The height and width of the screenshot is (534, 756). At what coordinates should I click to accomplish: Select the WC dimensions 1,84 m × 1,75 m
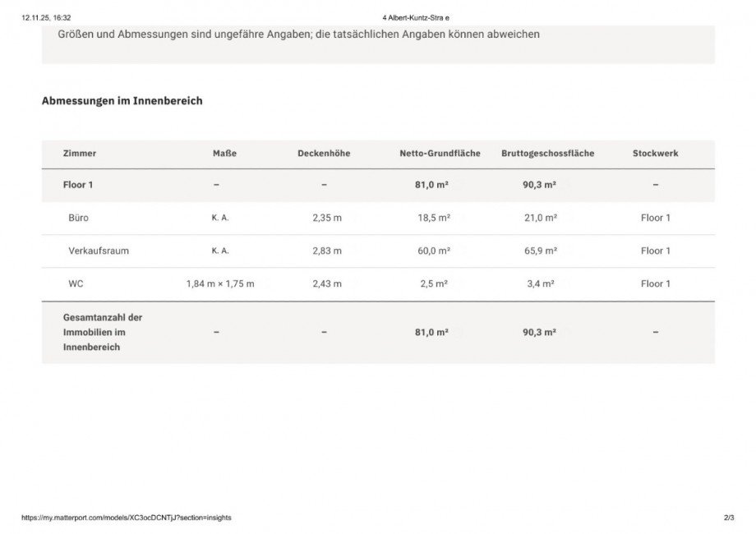[220, 284]
